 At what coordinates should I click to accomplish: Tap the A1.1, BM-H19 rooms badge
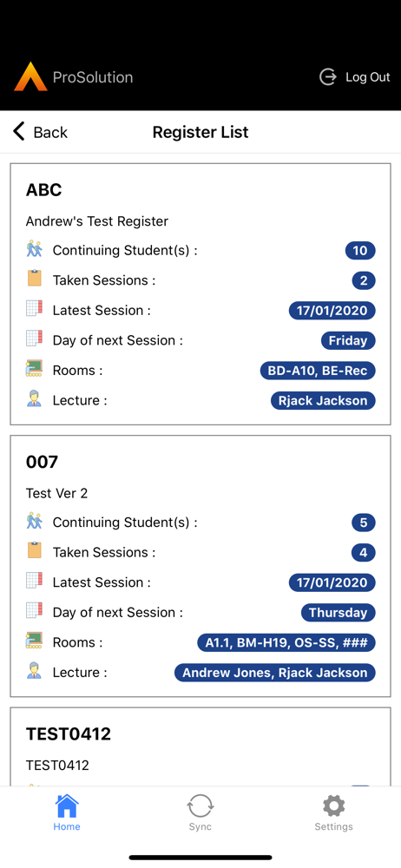pyautogui.click(x=286, y=642)
